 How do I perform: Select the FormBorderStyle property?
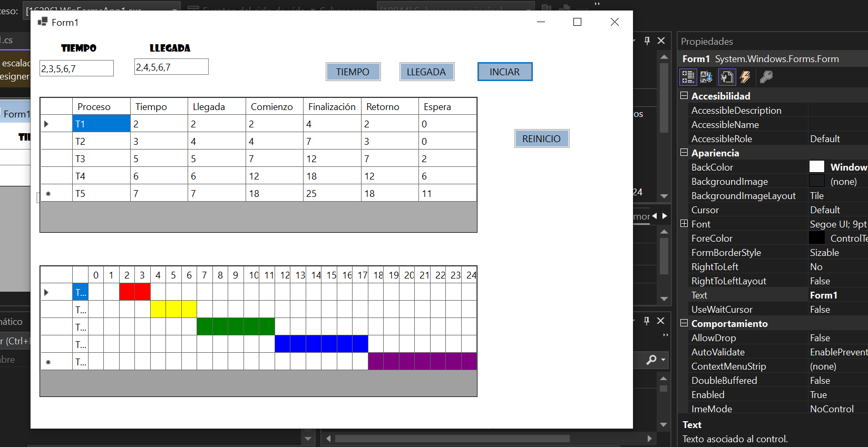(749, 252)
